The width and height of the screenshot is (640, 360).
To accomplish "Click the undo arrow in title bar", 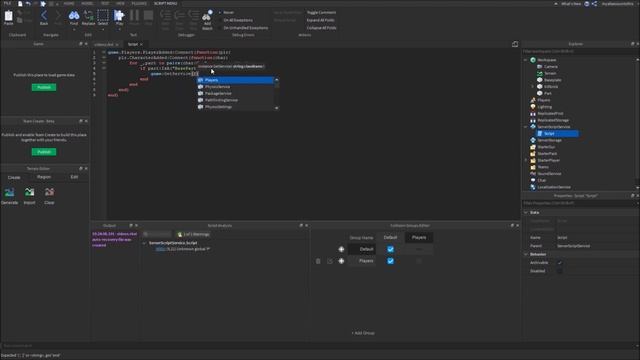I will point(28,4).
